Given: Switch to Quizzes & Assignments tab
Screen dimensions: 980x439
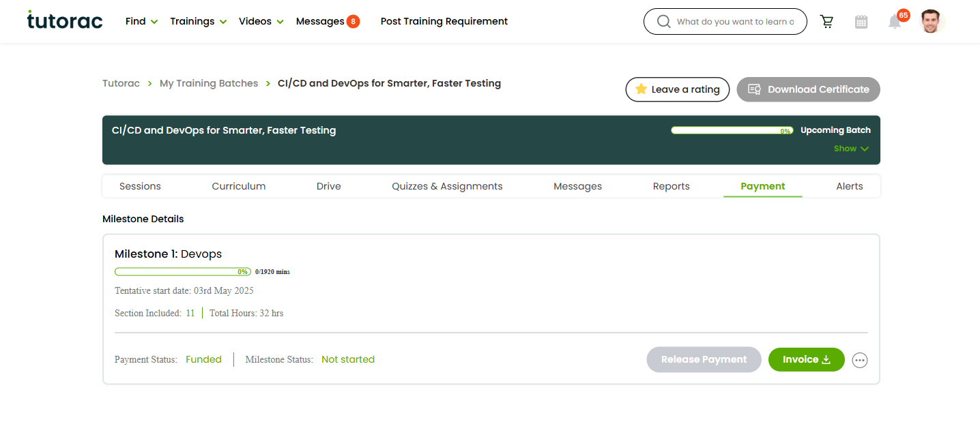Looking at the screenshot, I should (x=447, y=186).
